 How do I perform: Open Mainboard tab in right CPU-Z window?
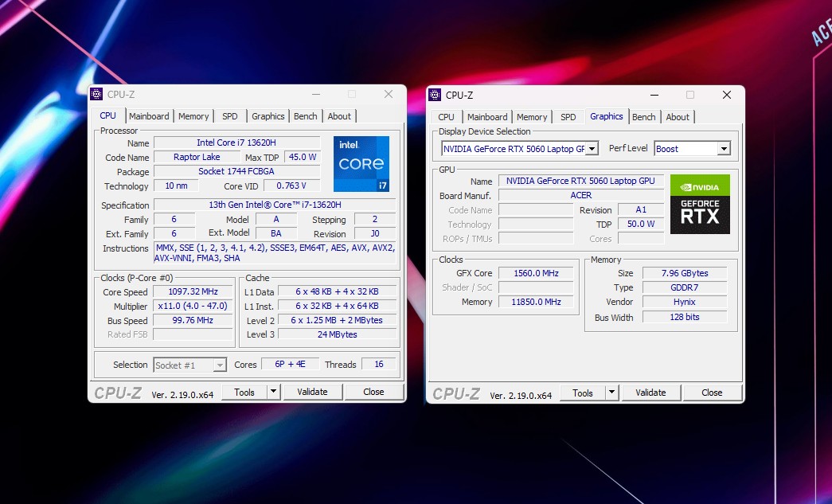[487, 117]
